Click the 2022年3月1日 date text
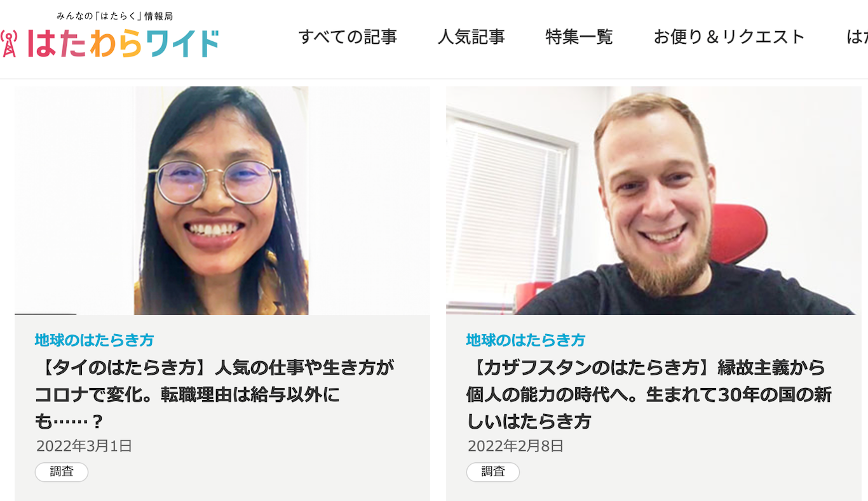Screen dimensions: 868x501 (84, 446)
